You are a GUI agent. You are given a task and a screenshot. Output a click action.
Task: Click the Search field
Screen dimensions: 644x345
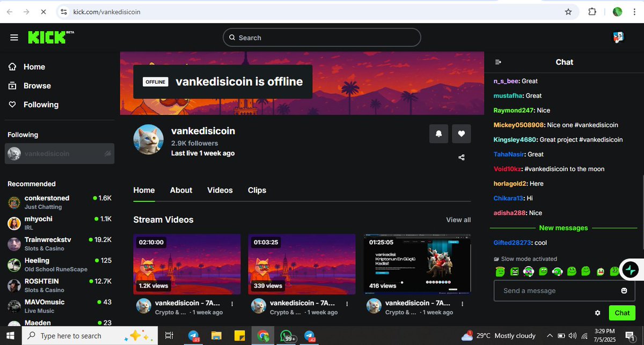[322, 38]
